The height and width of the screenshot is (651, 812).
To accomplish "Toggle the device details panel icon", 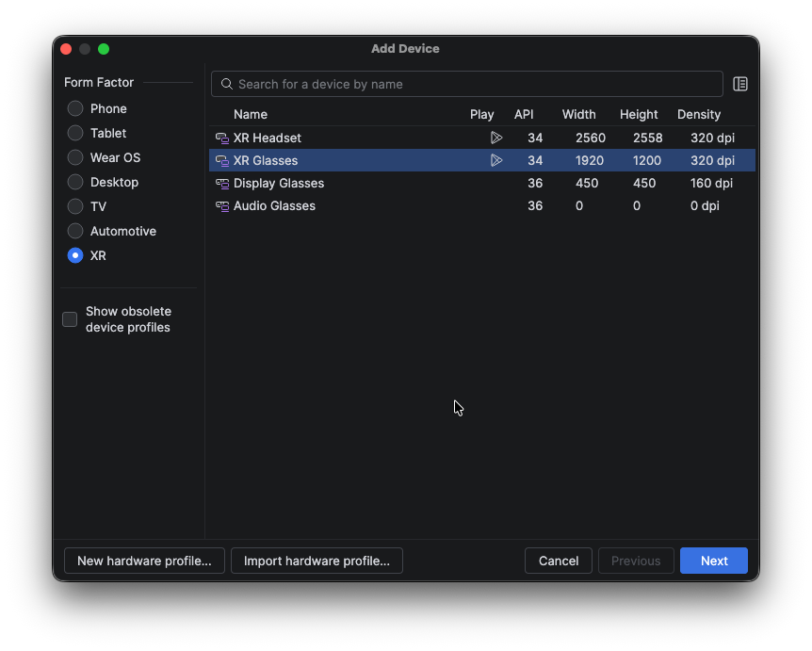I will pos(740,84).
